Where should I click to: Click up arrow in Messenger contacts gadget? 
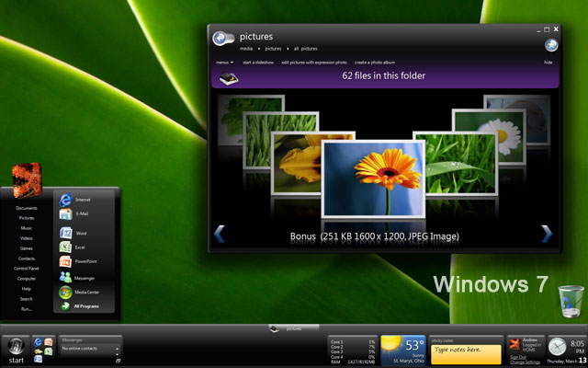coord(117,349)
